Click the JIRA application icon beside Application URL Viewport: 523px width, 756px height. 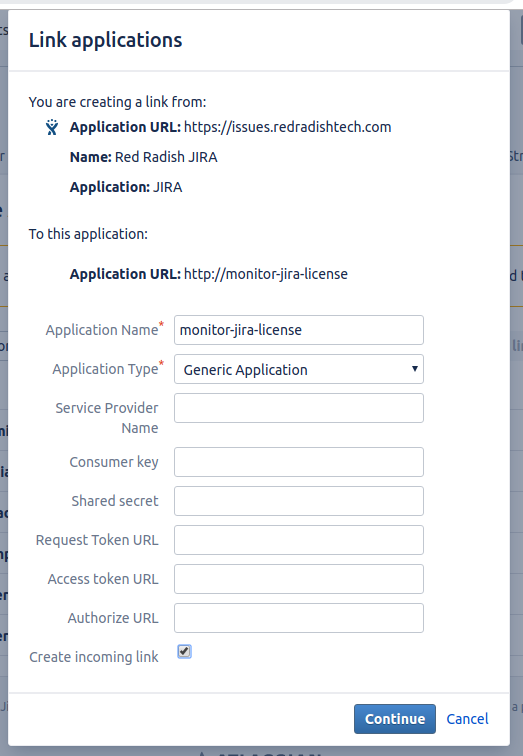[x=52, y=127]
